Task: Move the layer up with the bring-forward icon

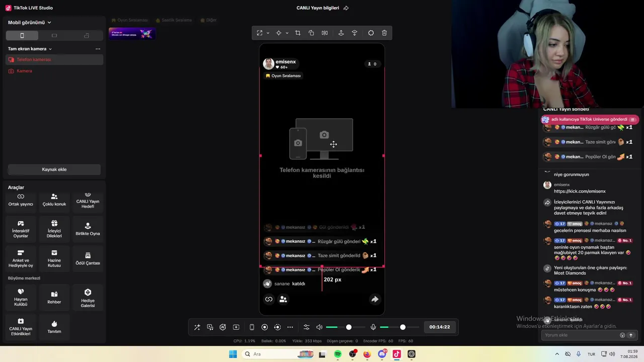Action: (341, 33)
